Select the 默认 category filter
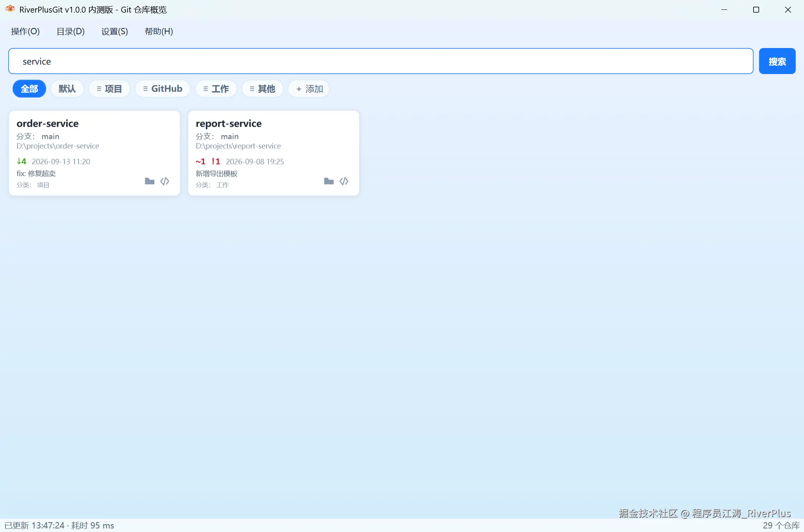This screenshot has height=532, width=804. [x=67, y=89]
